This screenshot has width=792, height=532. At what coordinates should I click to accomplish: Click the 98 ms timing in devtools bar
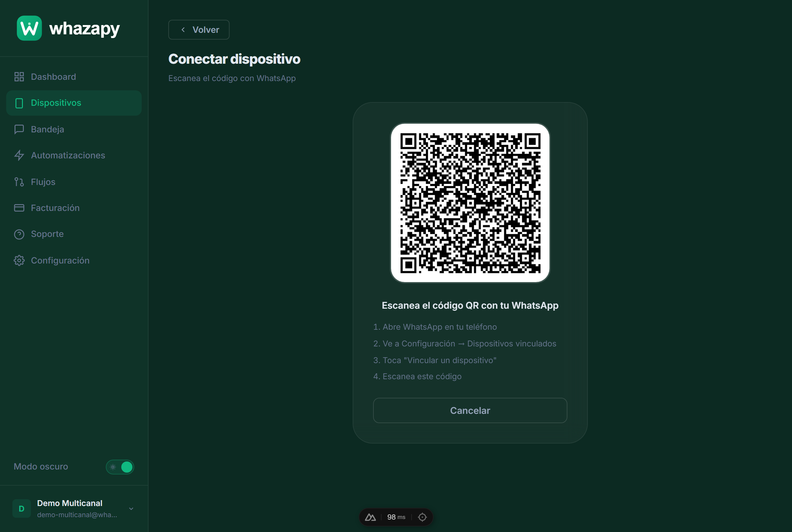tap(396, 517)
